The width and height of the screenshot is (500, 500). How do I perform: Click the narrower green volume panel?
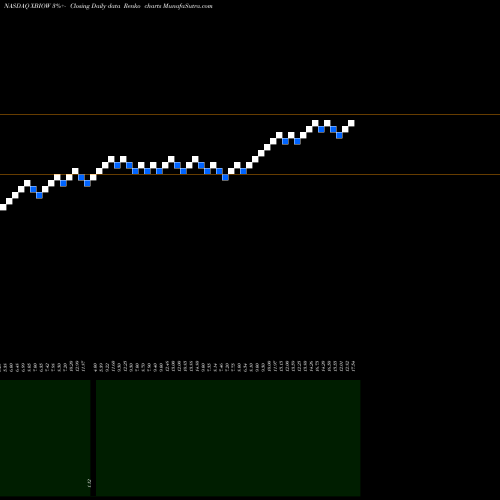click(x=45, y=438)
